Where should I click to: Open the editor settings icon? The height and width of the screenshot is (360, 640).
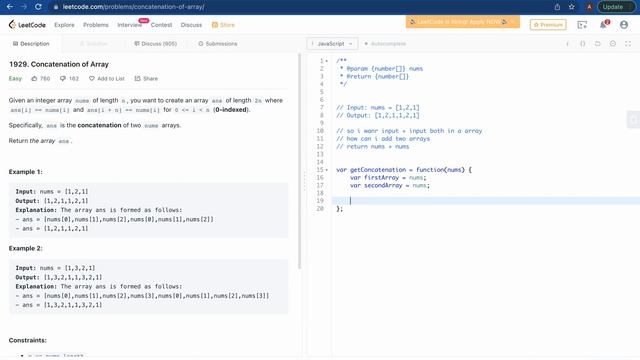click(613, 44)
